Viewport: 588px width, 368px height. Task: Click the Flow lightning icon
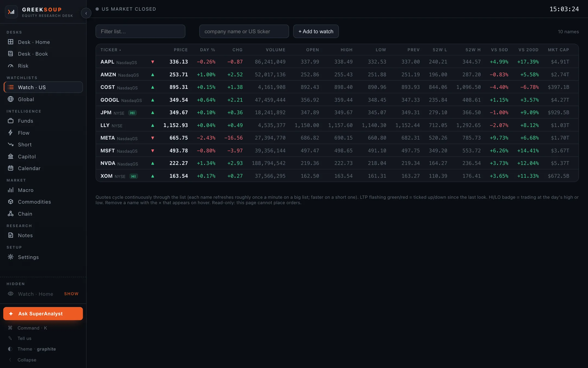tap(11, 132)
